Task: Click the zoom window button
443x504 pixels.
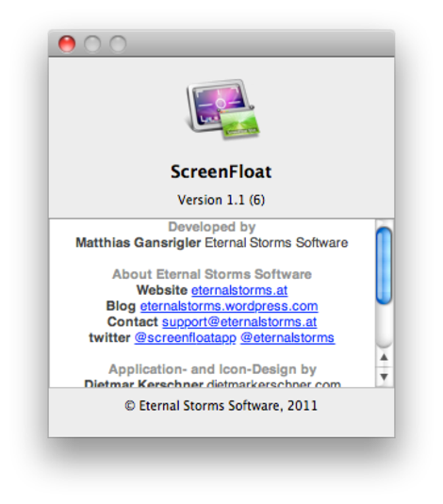Action: coord(118,44)
